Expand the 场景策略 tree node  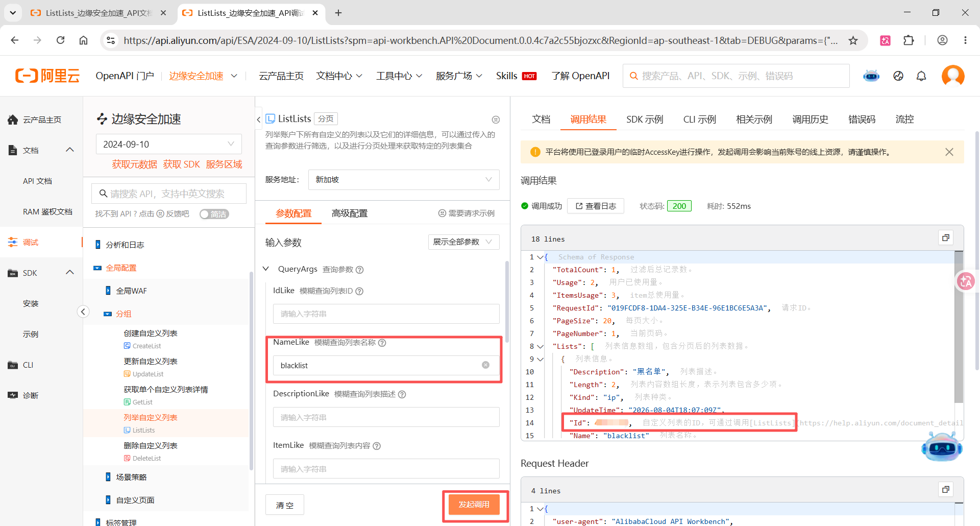(x=108, y=477)
